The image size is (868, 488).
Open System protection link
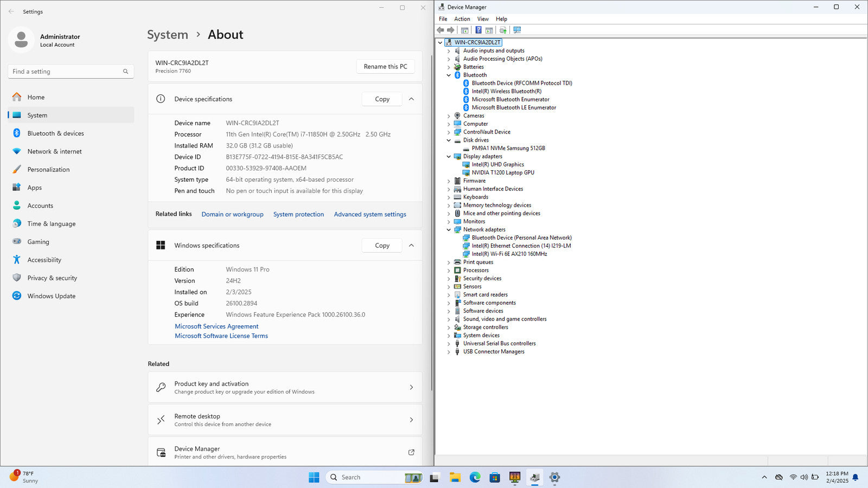tap(298, 214)
